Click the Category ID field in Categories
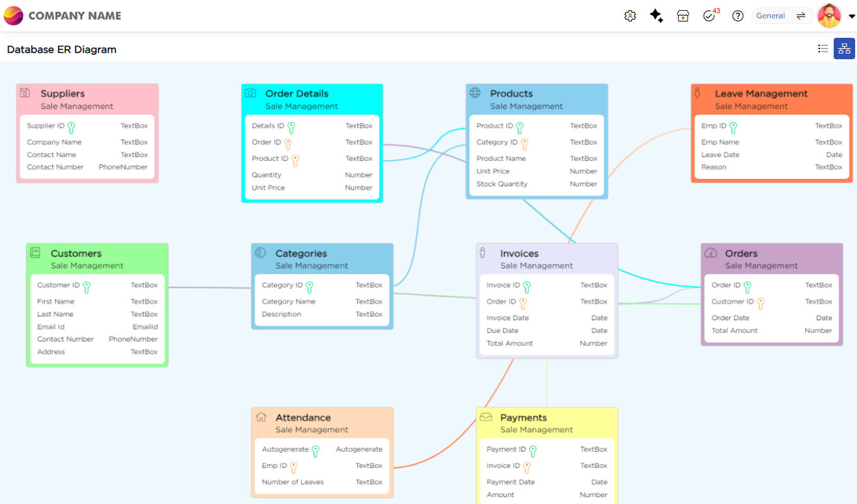This screenshot has width=857, height=504. click(282, 285)
